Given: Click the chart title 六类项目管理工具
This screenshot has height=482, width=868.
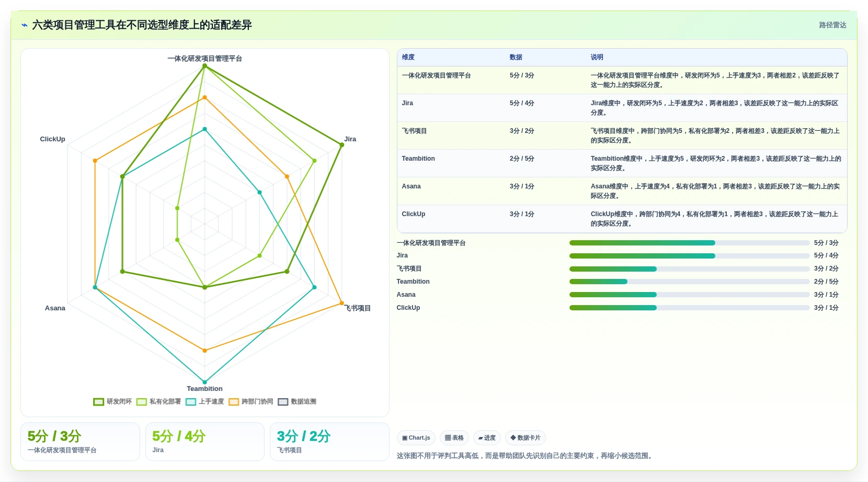Looking at the screenshot, I should [x=142, y=25].
